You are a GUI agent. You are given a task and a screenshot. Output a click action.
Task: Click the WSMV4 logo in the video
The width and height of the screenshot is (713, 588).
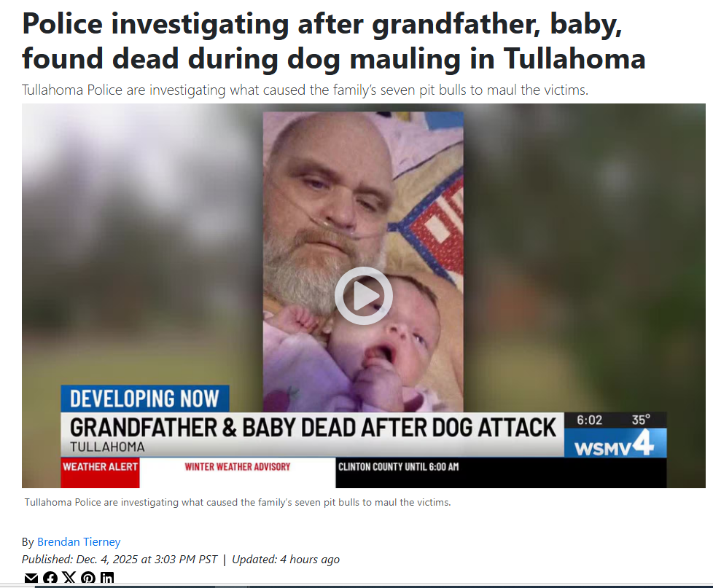tap(615, 442)
